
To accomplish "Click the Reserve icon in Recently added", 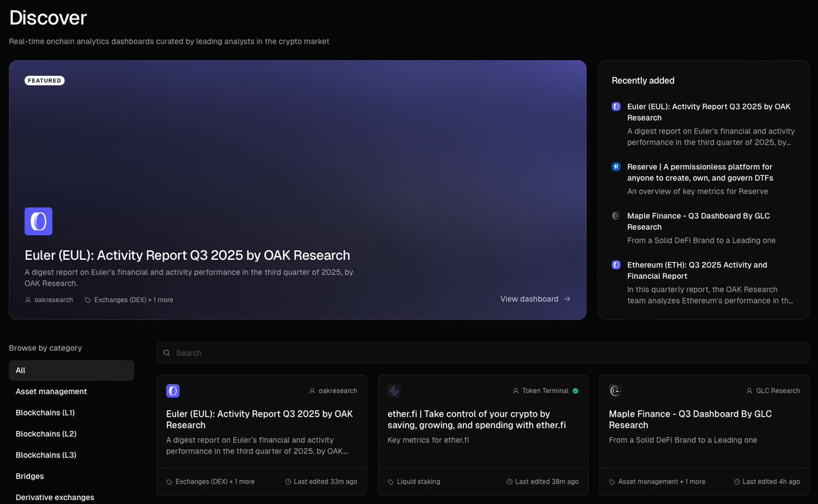I will tap(616, 167).
